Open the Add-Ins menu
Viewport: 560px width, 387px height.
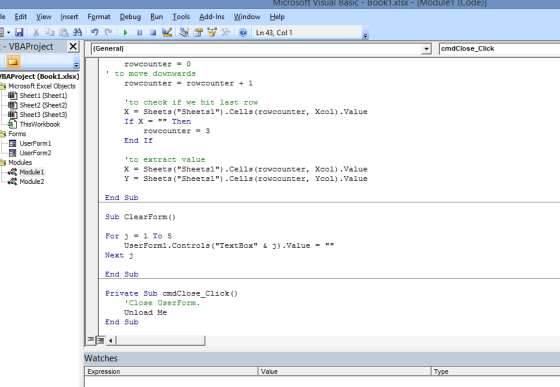click(x=212, y=17)
